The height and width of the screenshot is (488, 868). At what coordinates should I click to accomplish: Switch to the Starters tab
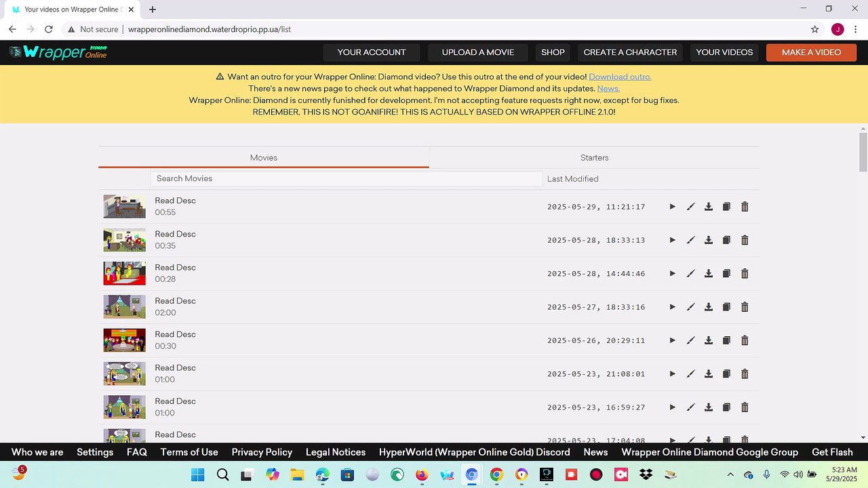pos(594,157)
